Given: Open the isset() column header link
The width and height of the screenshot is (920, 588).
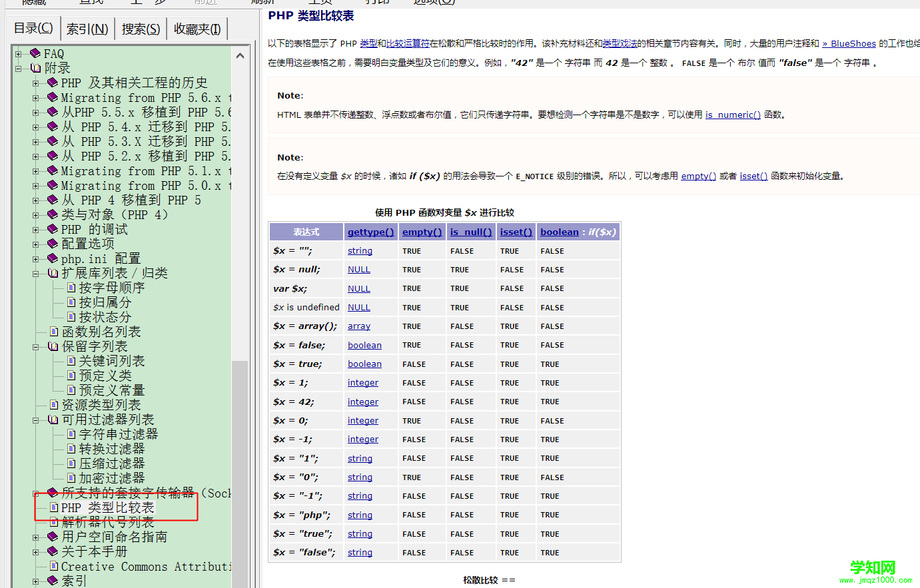Looking at the screenshot, I should tap(516, 232).
